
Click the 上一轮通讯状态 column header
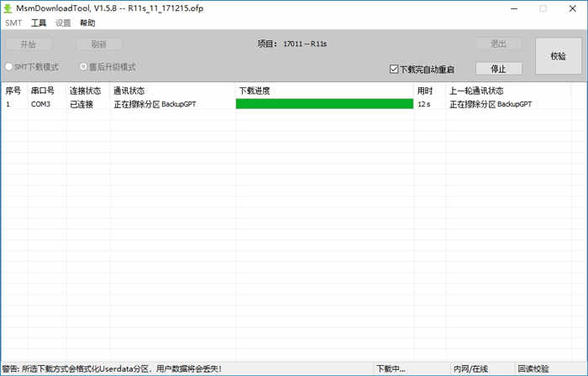coord(508,91)
